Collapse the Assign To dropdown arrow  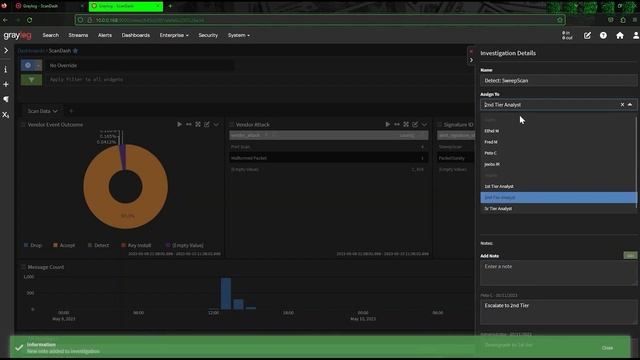pos(630,104)
